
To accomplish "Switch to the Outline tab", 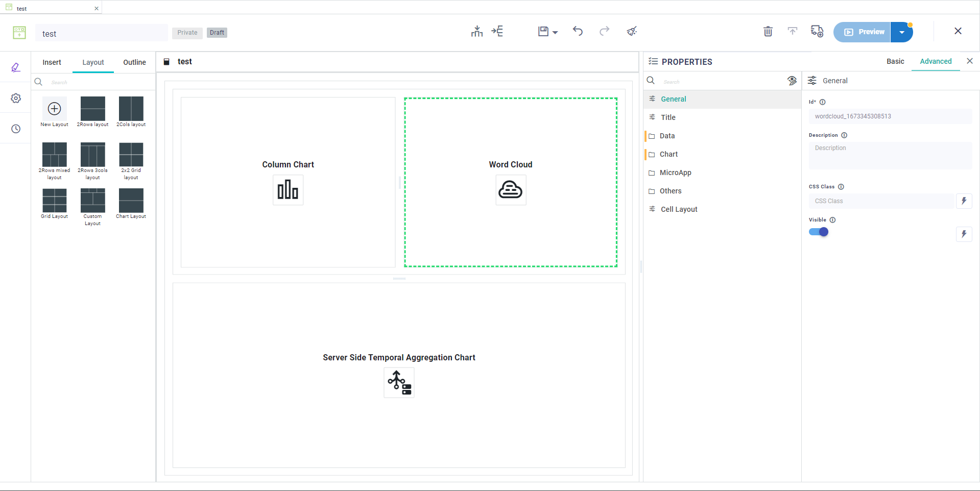I will tap(134, 62).
